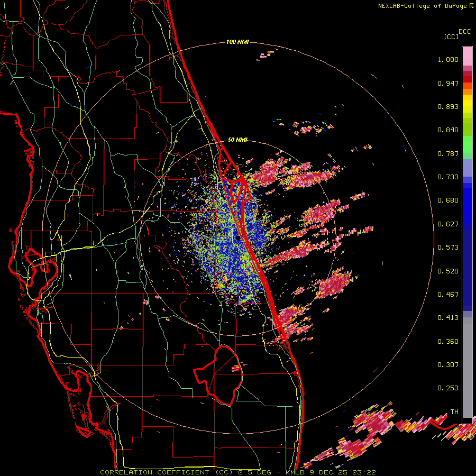Click the 0.467 scale value
Viewport: 476px width, 476px height.
[448, 295]
